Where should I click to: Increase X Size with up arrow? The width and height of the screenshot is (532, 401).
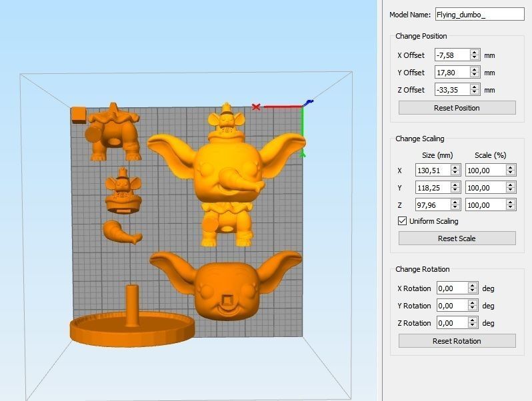(x=455, y=167)
